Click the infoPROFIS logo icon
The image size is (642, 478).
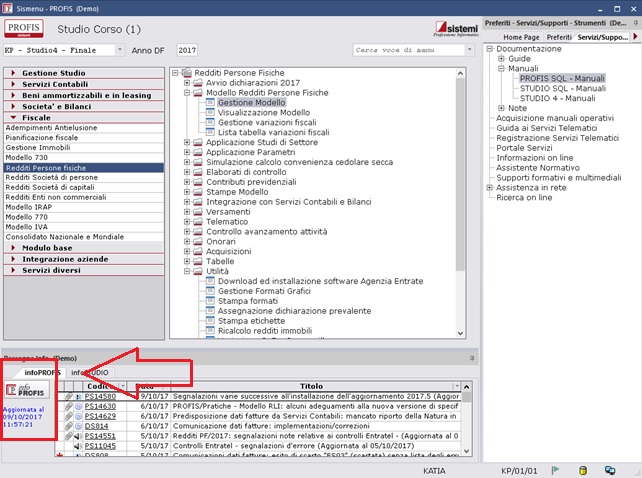click(27, 390)
